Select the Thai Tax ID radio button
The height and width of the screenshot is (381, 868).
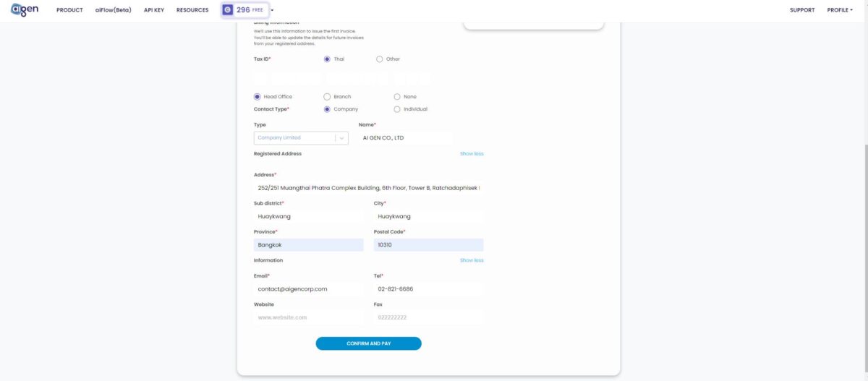click(x=327, y=59)
